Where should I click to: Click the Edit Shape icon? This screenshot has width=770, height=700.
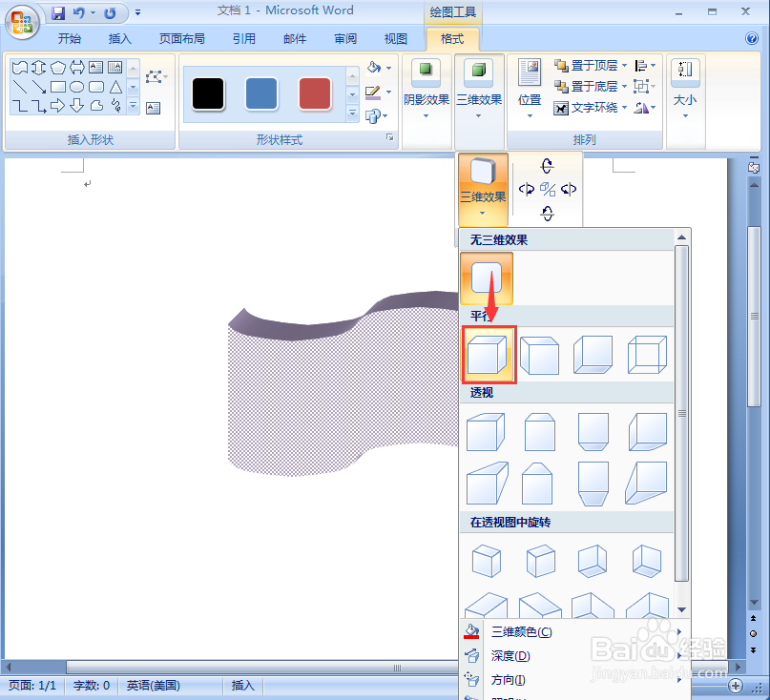[154, 76]
